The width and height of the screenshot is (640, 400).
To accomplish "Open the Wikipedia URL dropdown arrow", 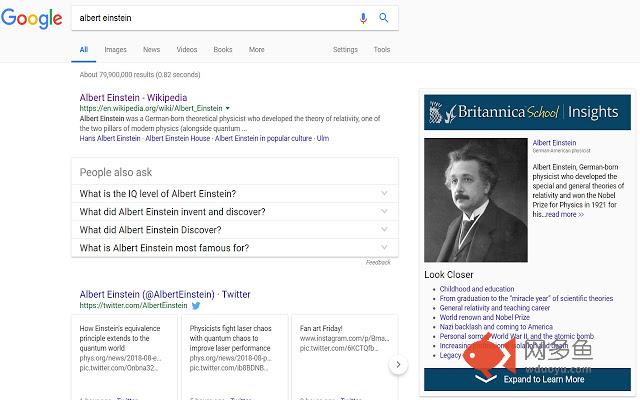I will [228, 109].
